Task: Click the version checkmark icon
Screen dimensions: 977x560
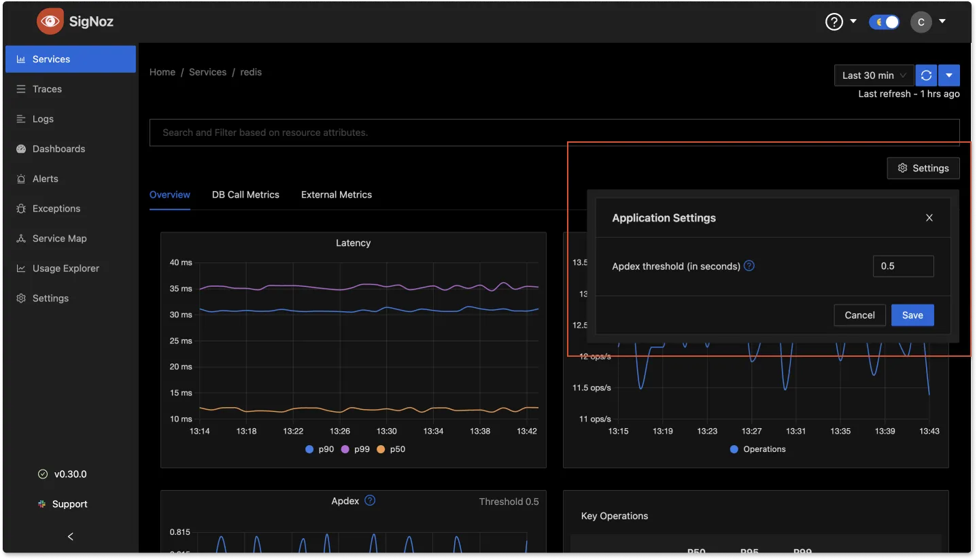Action: [x=43, y=474]
